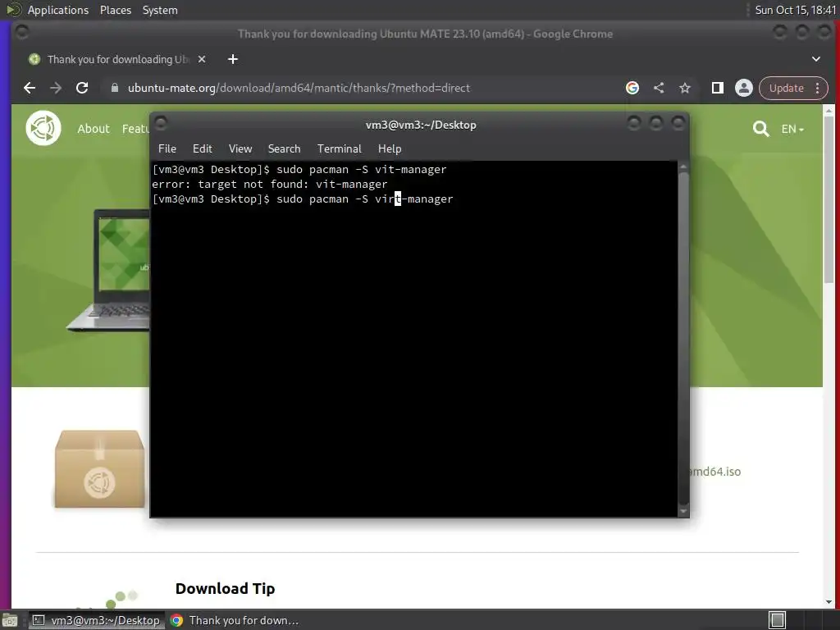This screenshot has width=840, height=630.
Task: Open terminal View menu
Action: point(240,149)
